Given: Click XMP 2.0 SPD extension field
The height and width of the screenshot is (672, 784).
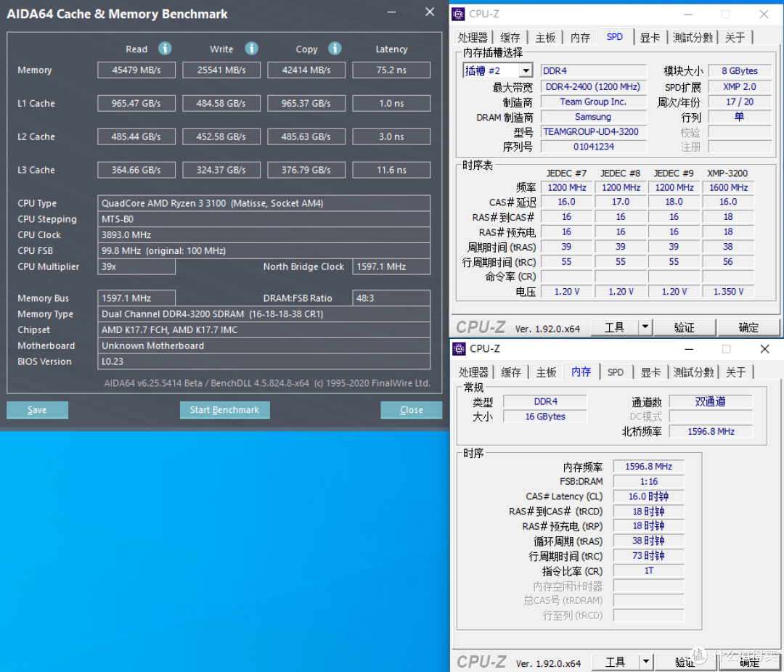Looking at the screenshot, I should point(740,86).
